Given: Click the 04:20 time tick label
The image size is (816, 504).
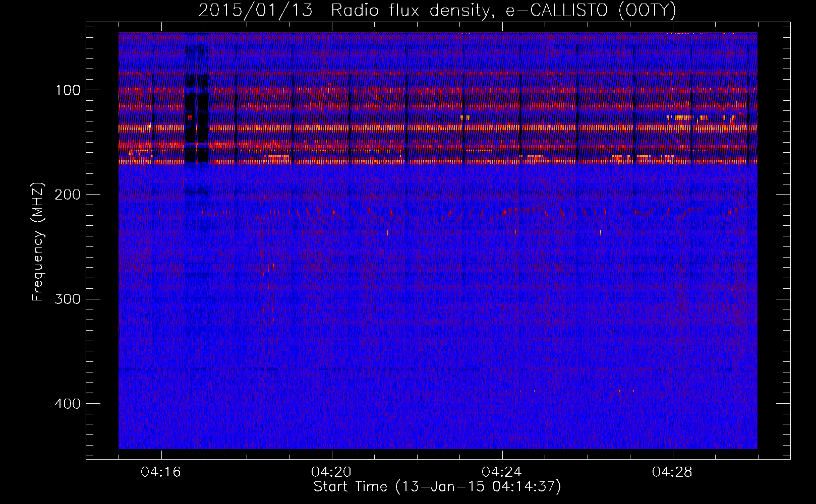Looking at the screenshot, I should point(331,472).
